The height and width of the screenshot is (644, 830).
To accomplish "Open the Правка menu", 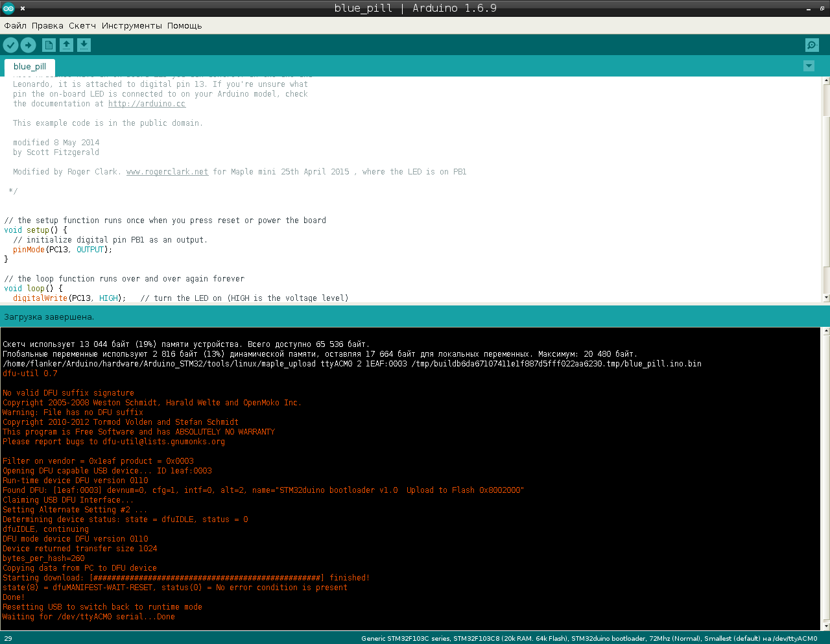I will (47, 26).
